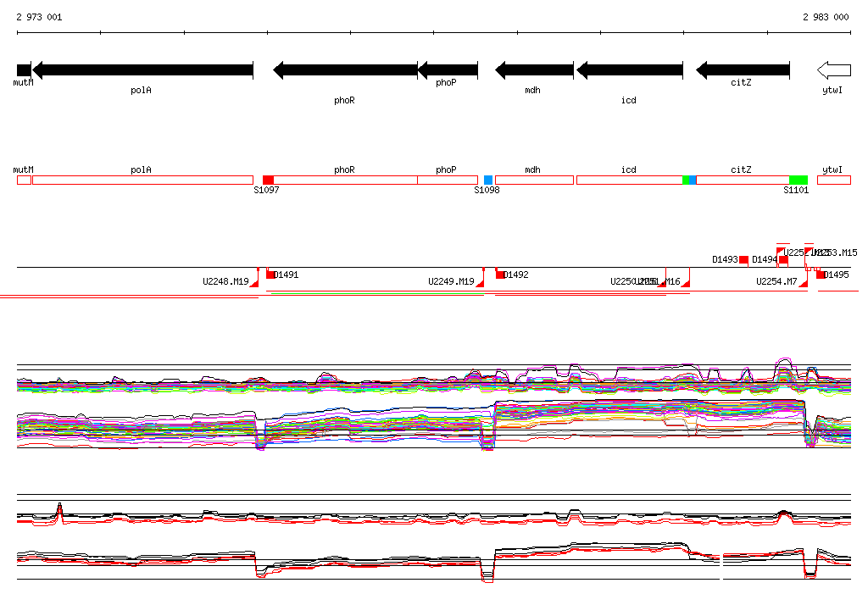Click the D1494 downshift label
The height and width of the screenshot is (605, 868).
click(765, 259)
